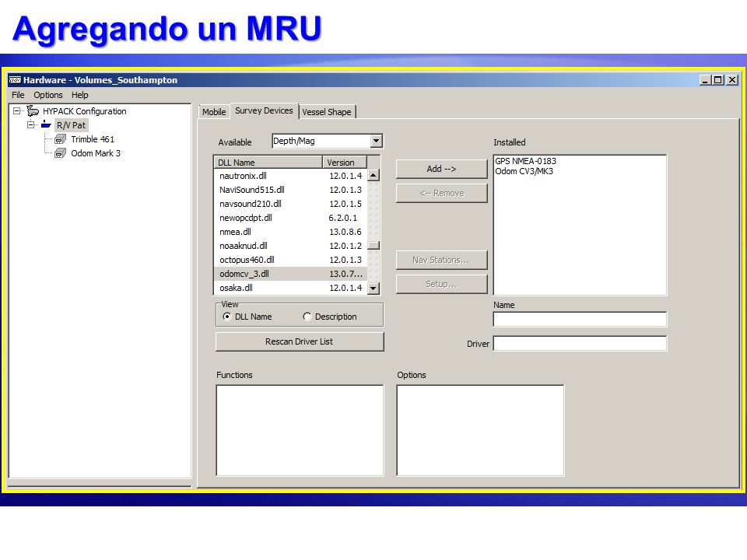Select nautronix.dll in the driver list
Viewport: 747px width, 560px height.
pyautogui.click(x=290, y=176)
